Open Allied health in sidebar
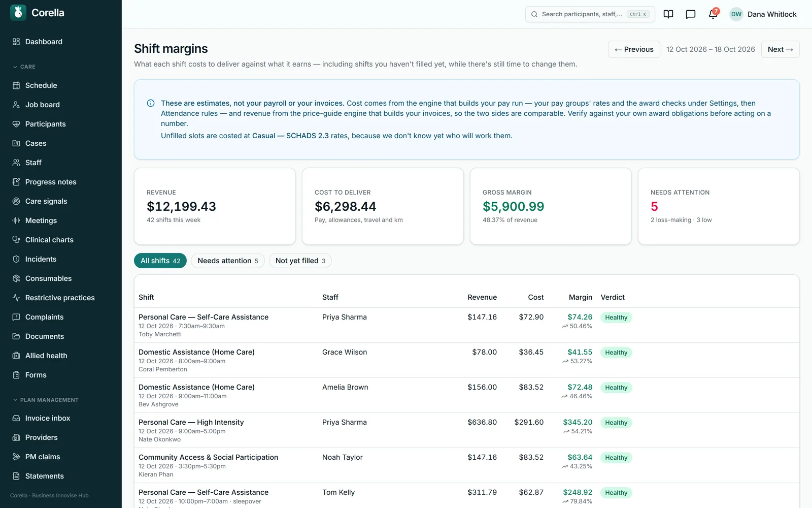The image size is (812, 508). pyautogui.click(x=61, y=356)
